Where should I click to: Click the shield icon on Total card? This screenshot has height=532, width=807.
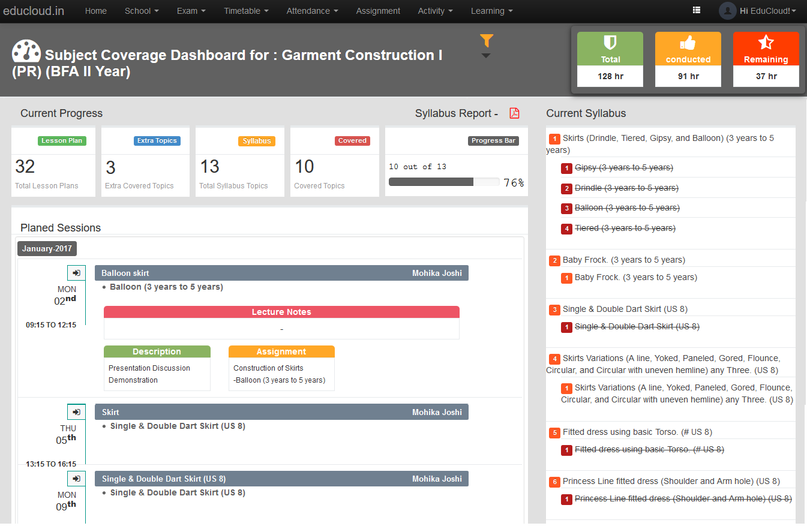point(610,43)
